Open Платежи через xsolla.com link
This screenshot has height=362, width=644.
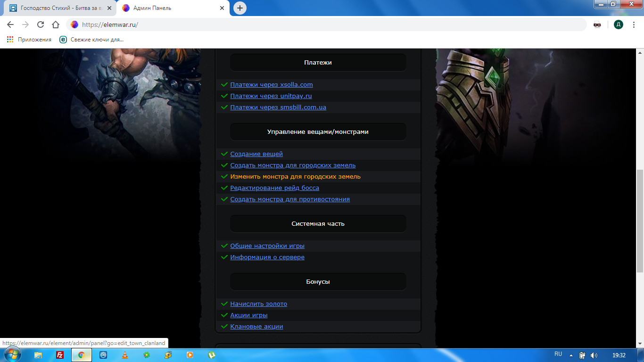click(272, 85)
